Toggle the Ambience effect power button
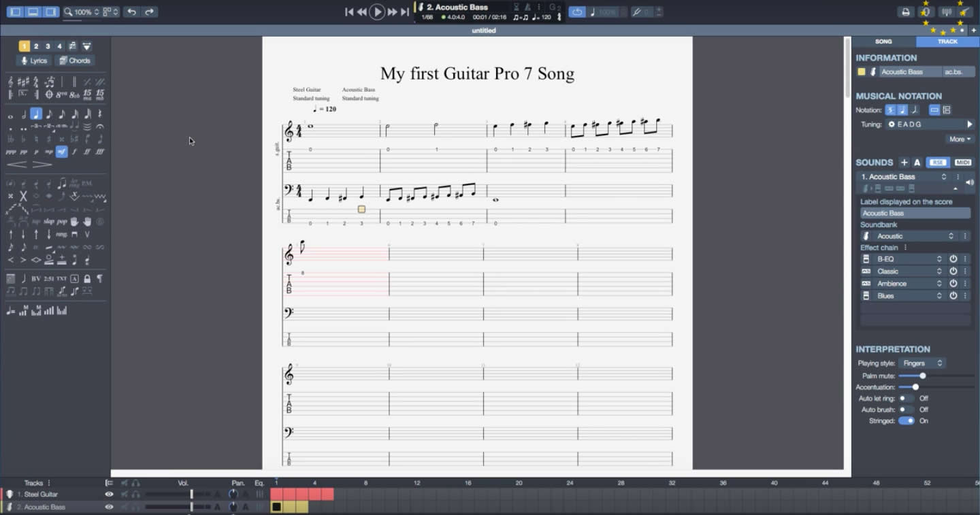980x515 pixels. click(x=953, y=284)
